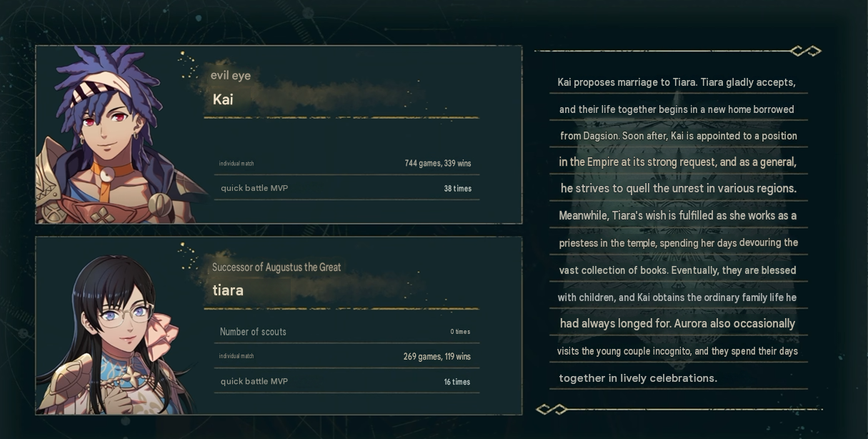
Task: Click Tiara's quick battle MVP row
Action: [346, 381]
